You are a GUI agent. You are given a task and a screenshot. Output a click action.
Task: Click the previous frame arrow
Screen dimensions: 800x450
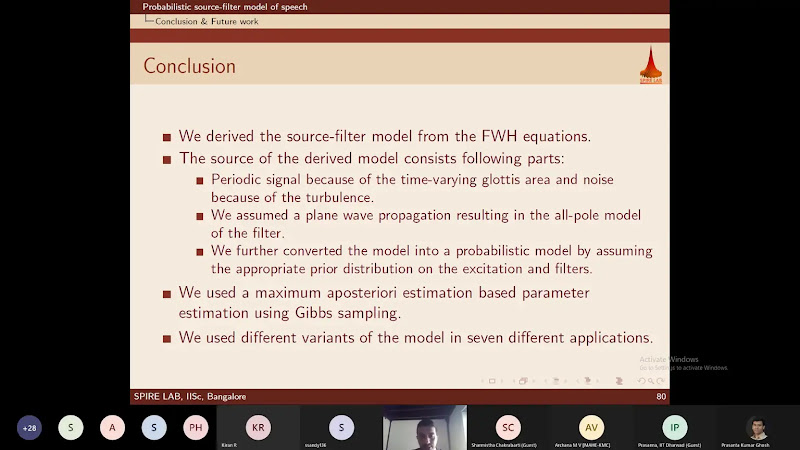514,381
